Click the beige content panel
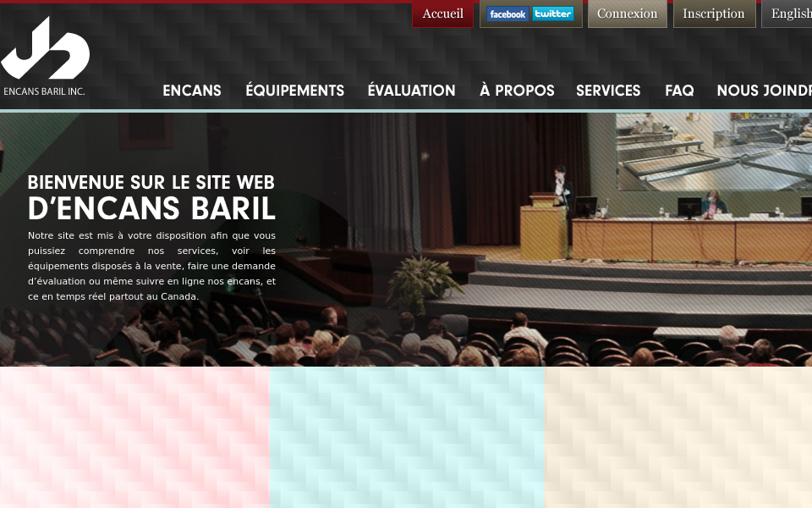Image resolution: width=812 pixels, height=508 pixels. pos(677,437)
